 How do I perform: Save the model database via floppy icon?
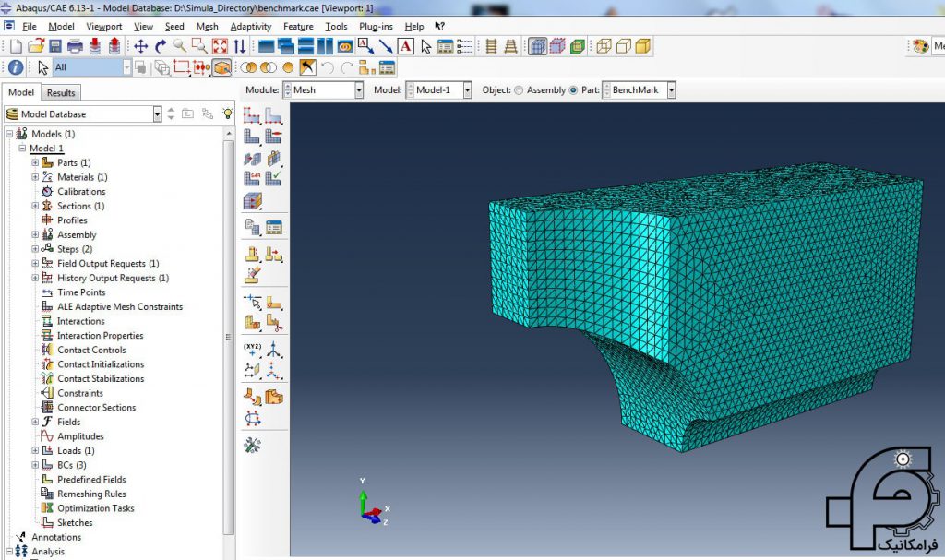[55, 46]
